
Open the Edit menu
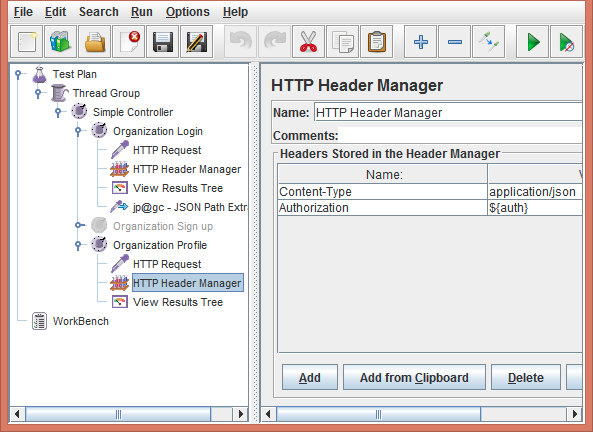(x=55, y=12)
